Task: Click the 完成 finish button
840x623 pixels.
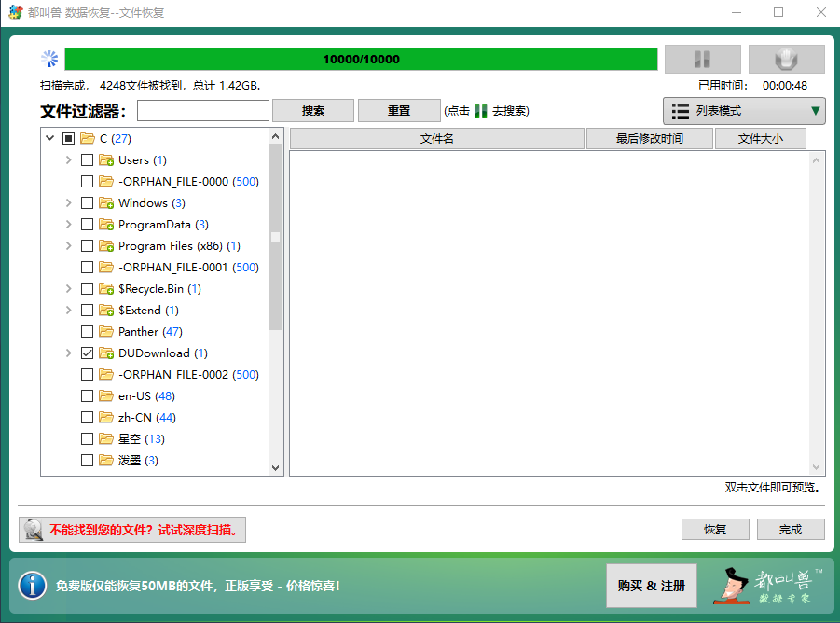Action: [x=791, y=529]
